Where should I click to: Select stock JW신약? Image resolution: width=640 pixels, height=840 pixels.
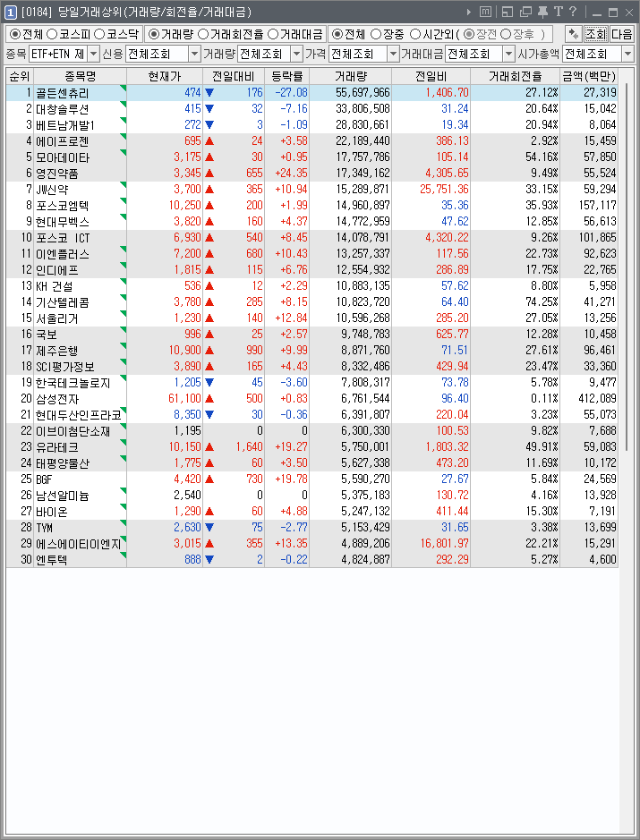tap(52, 190)
